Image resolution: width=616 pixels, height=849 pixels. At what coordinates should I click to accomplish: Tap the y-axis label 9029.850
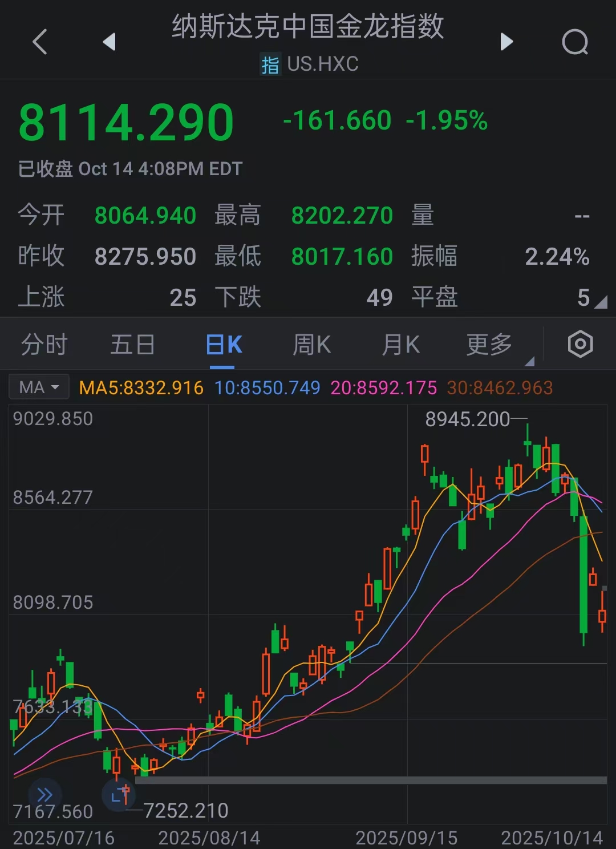(x=53, y=419)
